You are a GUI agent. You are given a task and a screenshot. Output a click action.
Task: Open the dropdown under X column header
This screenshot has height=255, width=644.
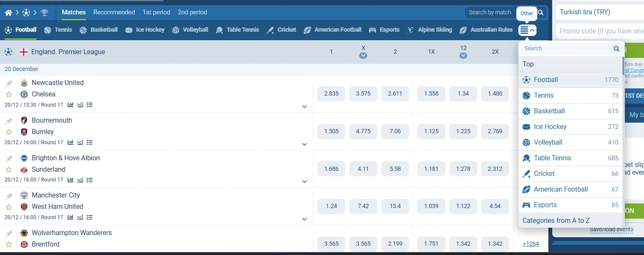tap(363, 55)
